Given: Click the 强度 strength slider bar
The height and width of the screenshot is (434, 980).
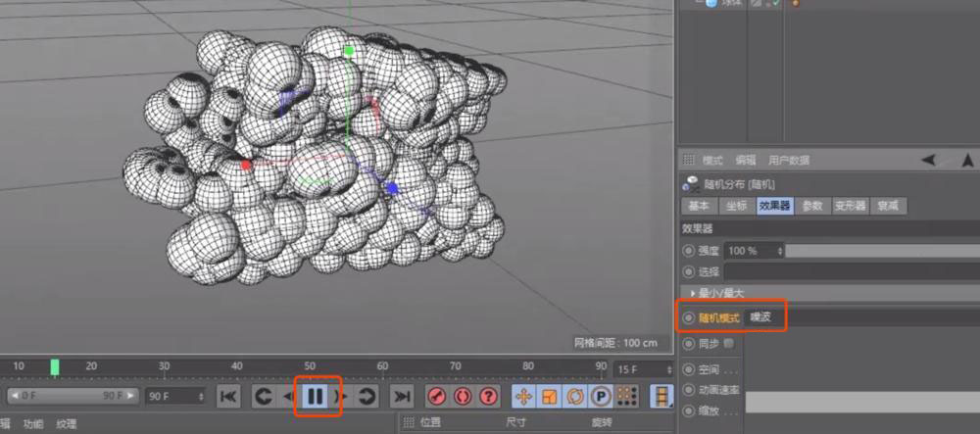Looking at the screenshot, I should tap(883, 251).
